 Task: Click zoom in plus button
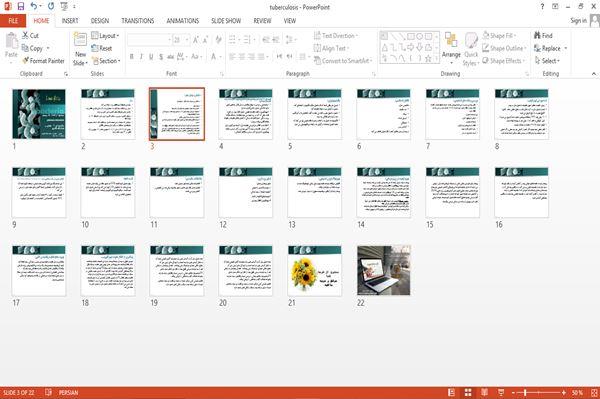pyautogui.click(x=564, y=392)
